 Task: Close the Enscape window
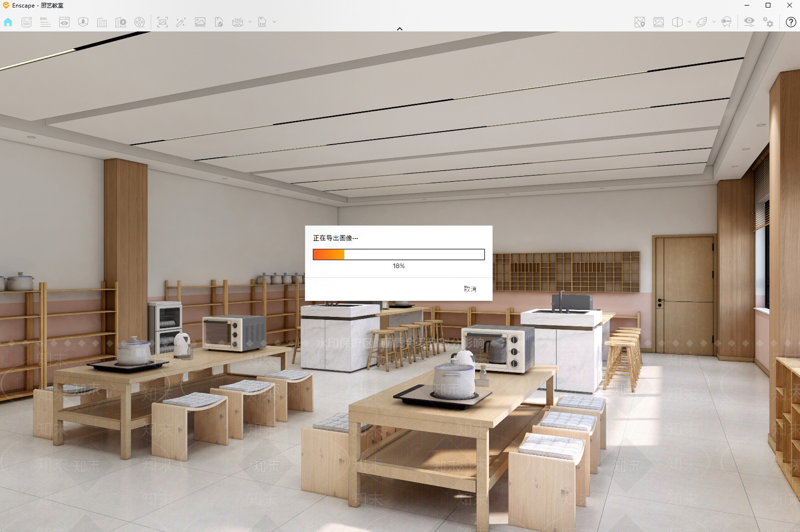click(789, 5)
